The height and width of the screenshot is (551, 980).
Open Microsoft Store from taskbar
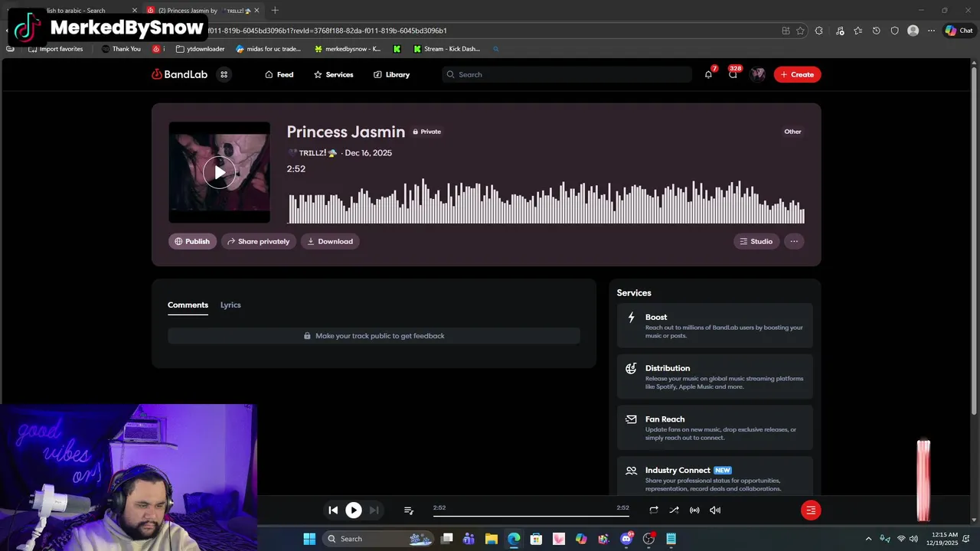tap(537, 539)
